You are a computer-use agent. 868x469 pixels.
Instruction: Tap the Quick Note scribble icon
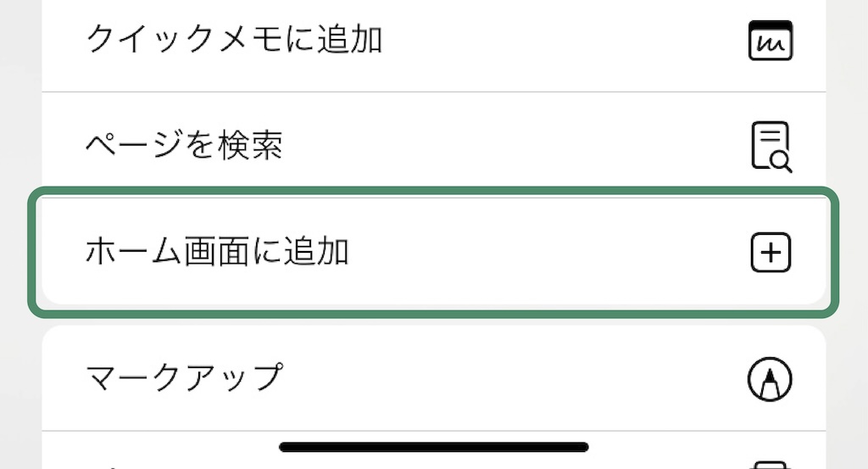(x=770, y=41)
